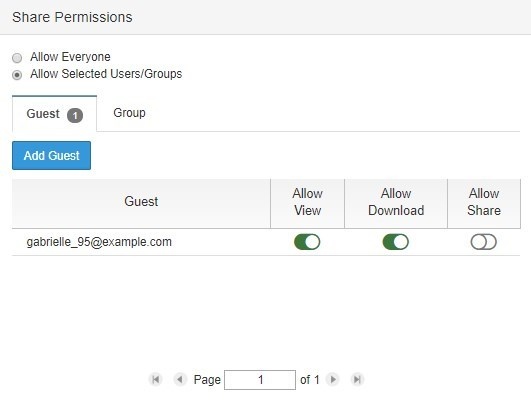
Task: Jump to the last page icon
Action: pos(357,379)
